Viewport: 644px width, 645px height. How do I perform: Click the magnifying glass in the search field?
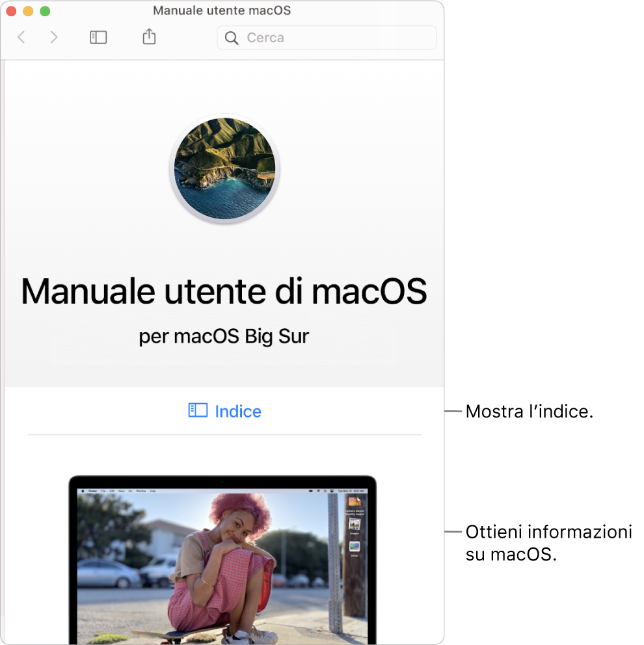click(232, 38)
